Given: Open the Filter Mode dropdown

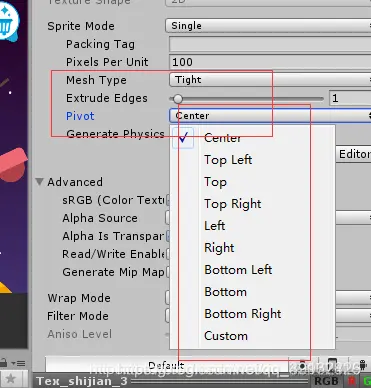Looking at the screenshot, I should click(x=353, y=316).
